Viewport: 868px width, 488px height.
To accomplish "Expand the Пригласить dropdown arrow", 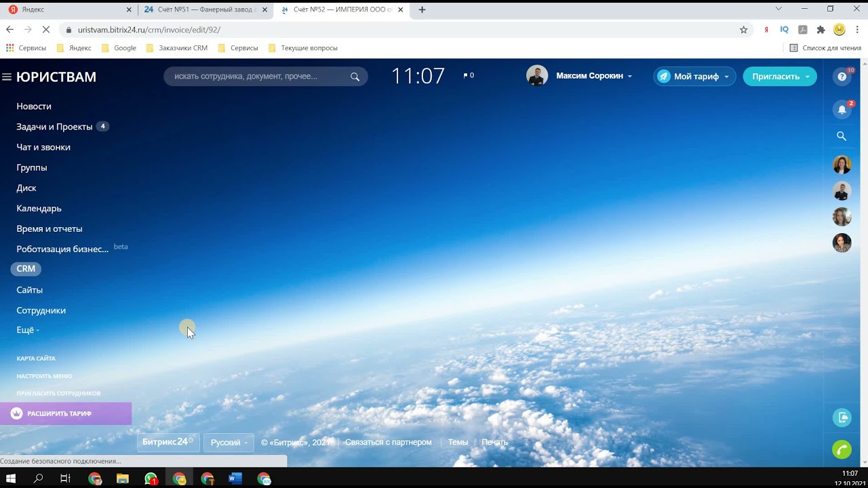I will pyautogui.click(x=807, y=77).
